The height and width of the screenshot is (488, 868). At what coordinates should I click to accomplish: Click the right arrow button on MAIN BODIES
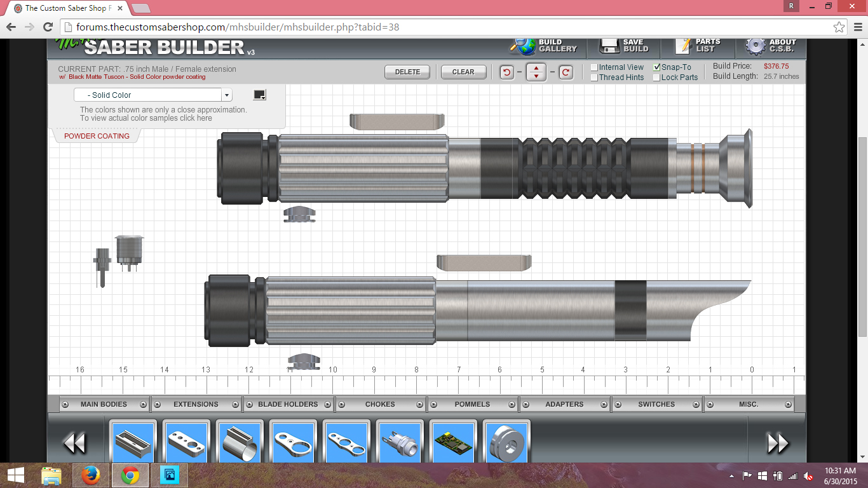pyautogui.click(x=143, y=404)
